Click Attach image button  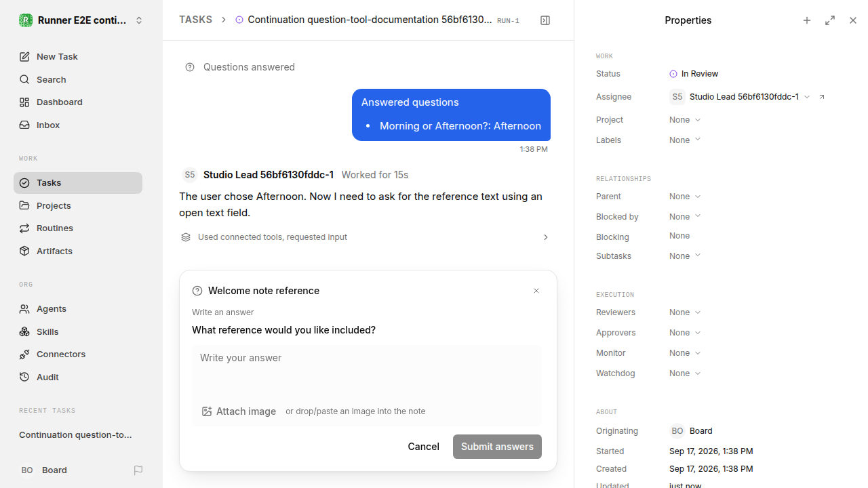pos(239,411)
